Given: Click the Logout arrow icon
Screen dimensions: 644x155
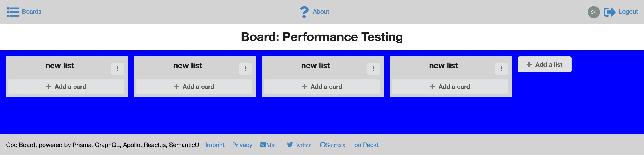Looking at the screenshot, I should pyautogui.click(x=610, y=12).
